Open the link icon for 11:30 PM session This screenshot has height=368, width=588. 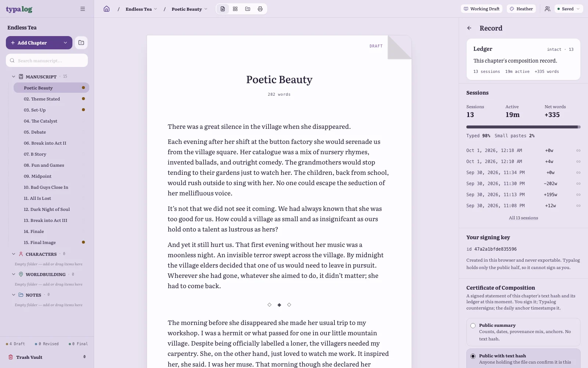tap(578, 184)
